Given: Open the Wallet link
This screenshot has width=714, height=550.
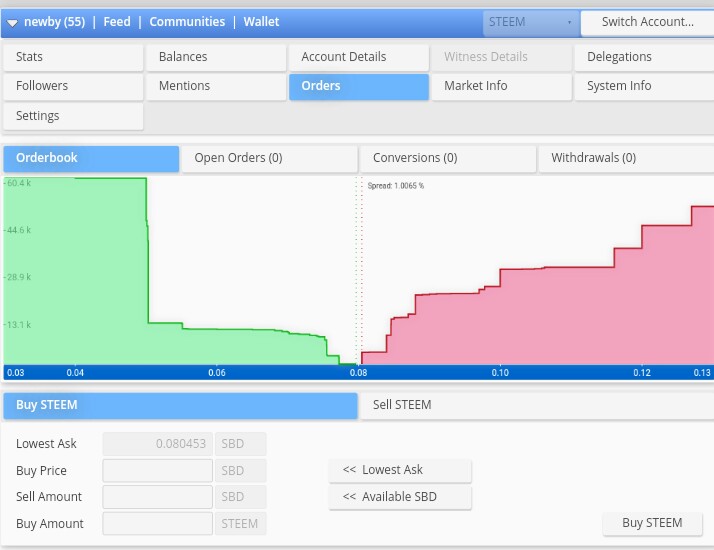Looking at the screenshot, I should 261,22.
